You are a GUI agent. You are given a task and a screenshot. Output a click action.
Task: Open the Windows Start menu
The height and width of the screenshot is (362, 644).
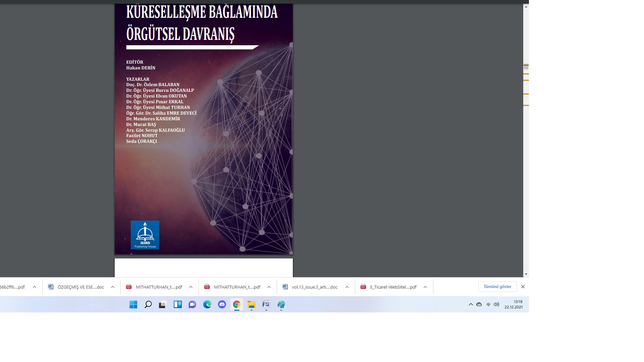point(133,304)
